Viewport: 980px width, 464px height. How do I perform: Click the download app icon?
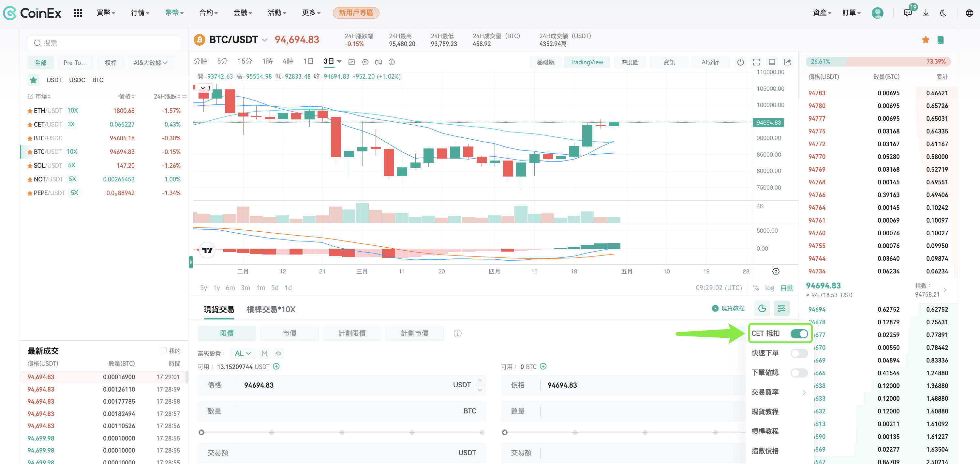click(926, 13)
